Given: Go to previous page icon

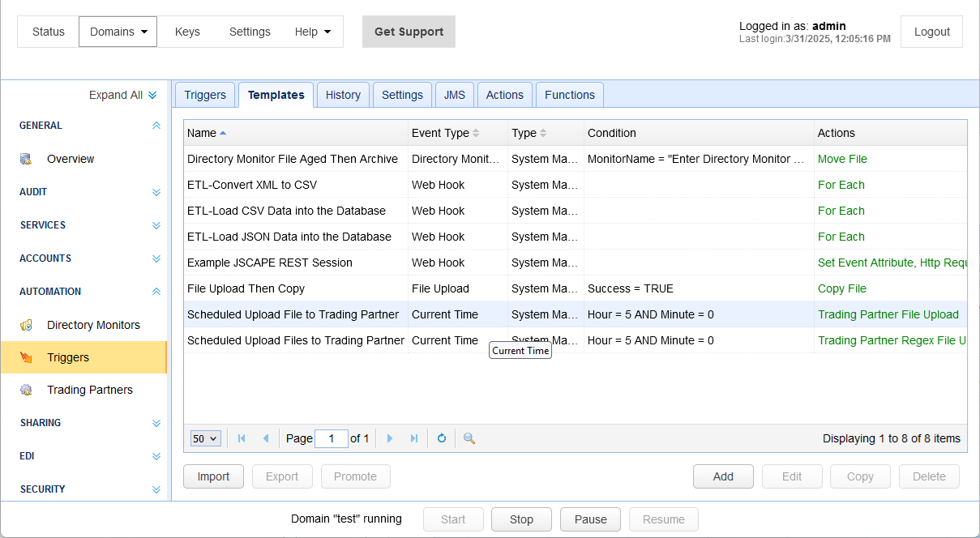Looking at the screenshot, I should [266, 438].
